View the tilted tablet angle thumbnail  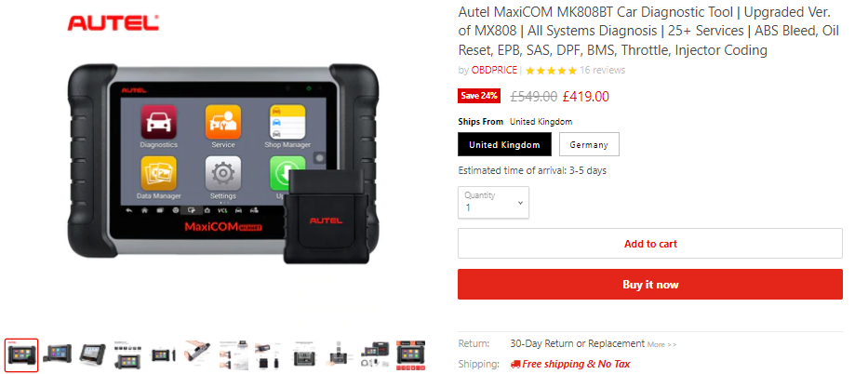(x=92, y=354)
